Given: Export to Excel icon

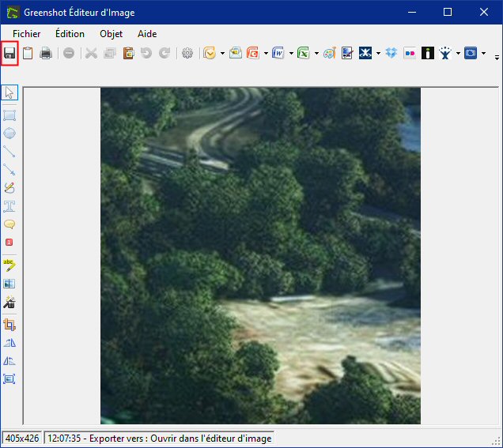Looking at the screenshot, I should coord(304,53).
